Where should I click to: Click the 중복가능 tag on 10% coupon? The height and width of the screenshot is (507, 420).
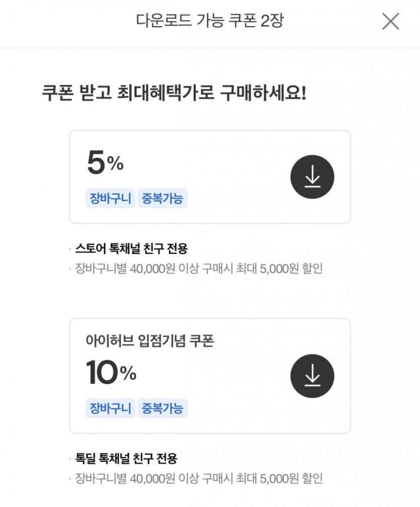click(x=162, y=407)
